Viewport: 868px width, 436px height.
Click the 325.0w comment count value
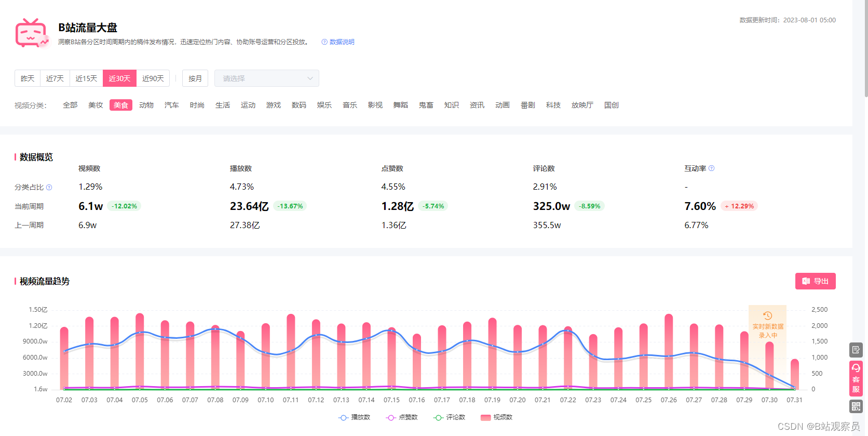tap(551, 206)
